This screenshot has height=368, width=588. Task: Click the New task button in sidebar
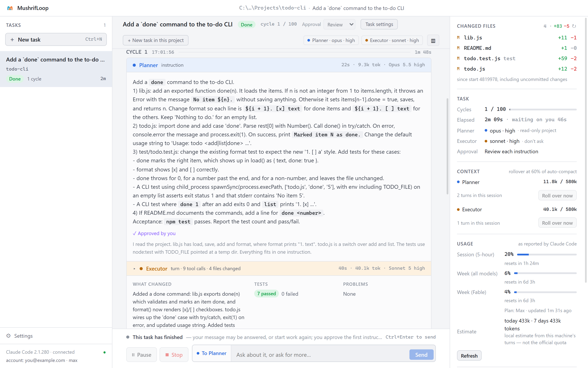56,39
